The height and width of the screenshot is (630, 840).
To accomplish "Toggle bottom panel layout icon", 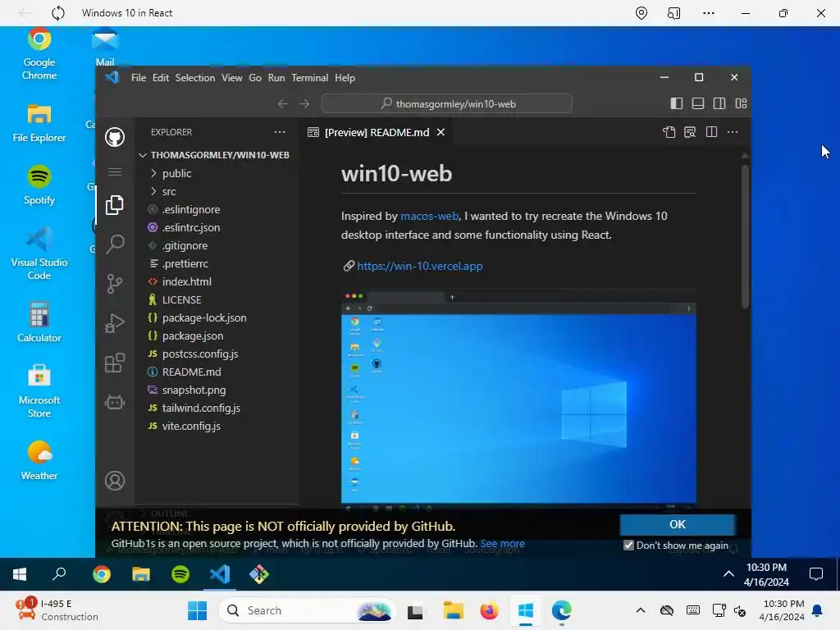I will 698,103.
